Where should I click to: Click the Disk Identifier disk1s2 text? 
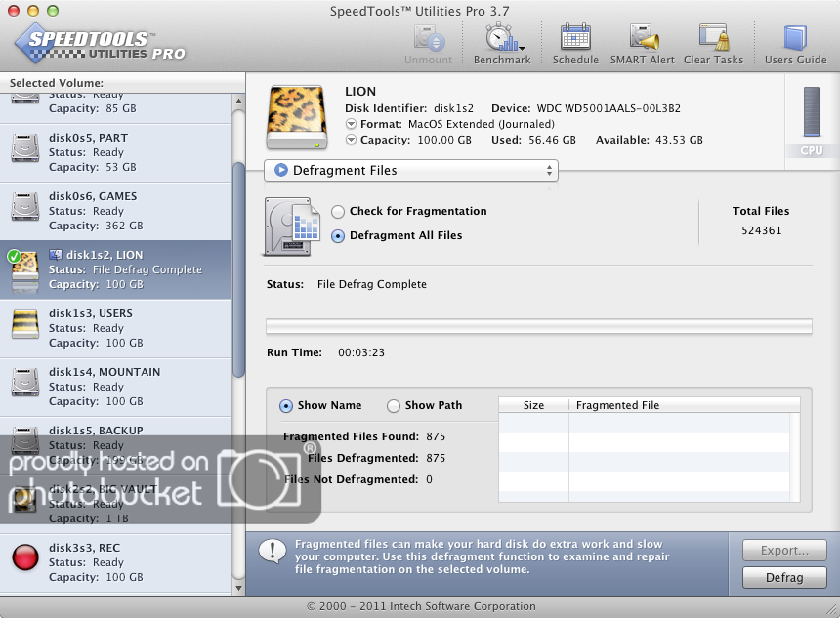point(409,108)
